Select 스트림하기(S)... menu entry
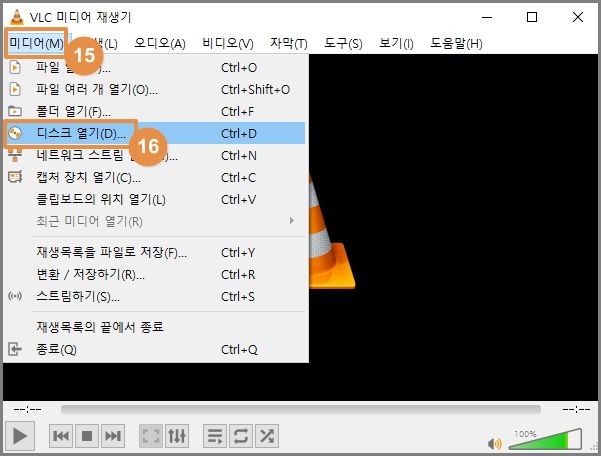601x456 pixels. tap(154, 296)
